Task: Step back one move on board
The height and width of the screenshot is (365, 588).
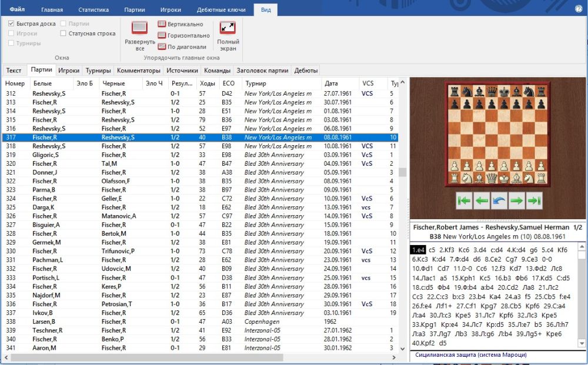Action: (482, 200)
